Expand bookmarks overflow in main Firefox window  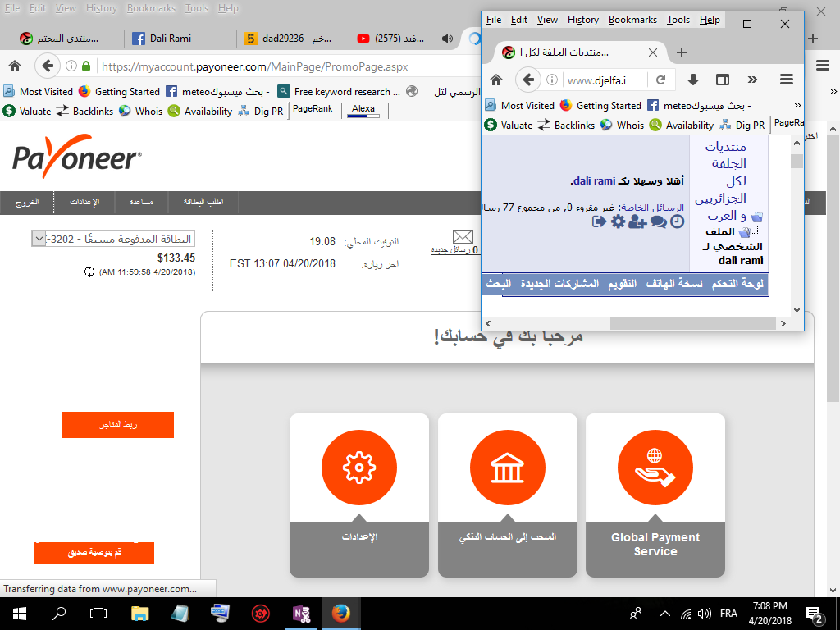(833, 92)
